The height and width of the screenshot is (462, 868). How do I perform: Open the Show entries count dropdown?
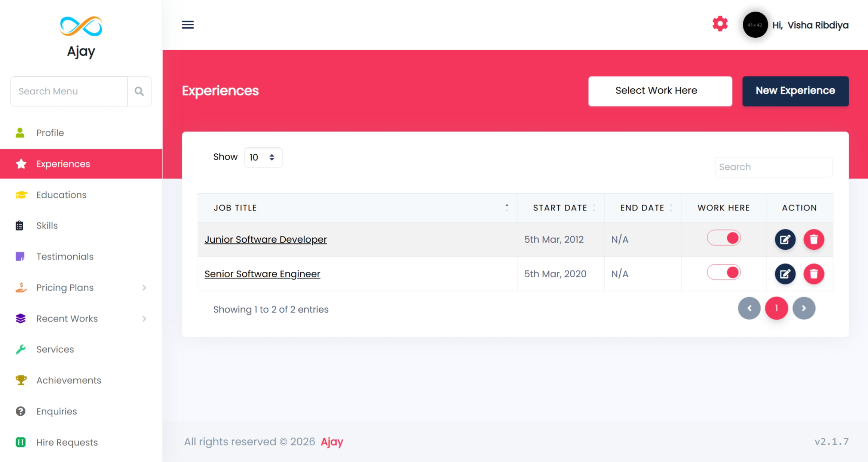[263, 157]
